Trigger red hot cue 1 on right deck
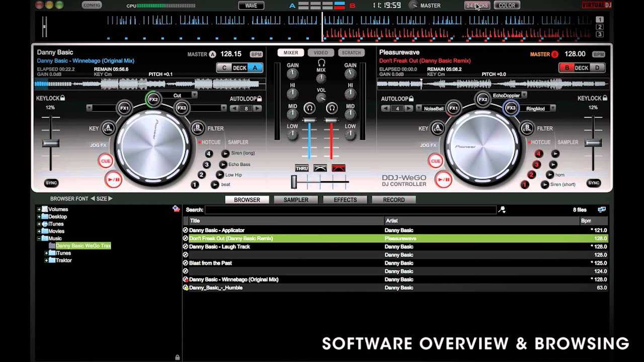This screenshot has width=644, height=362. (525, 185)
